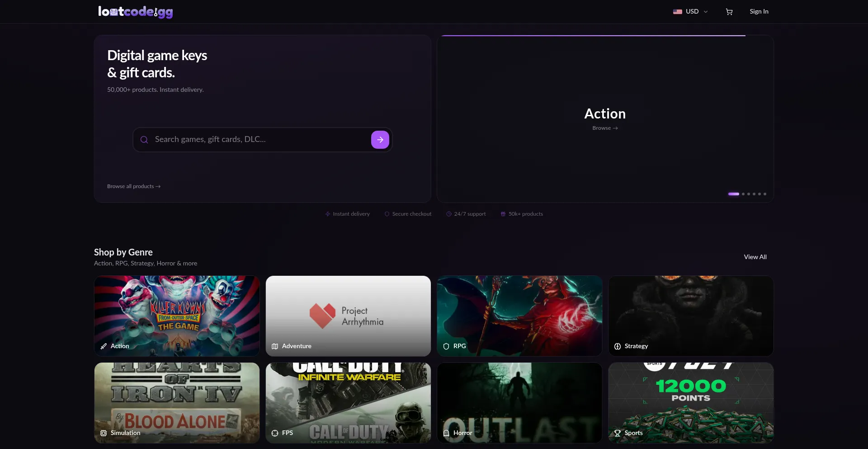868x449 pixels.
Task: Submit search with the purple arrow button
Action: 380,140
